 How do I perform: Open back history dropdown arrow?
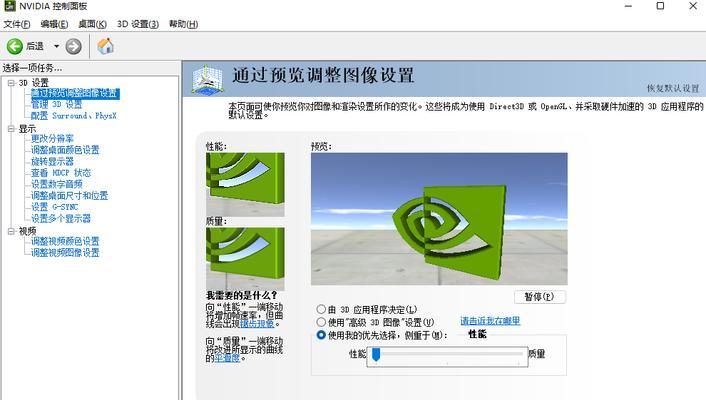pos(56,46)
